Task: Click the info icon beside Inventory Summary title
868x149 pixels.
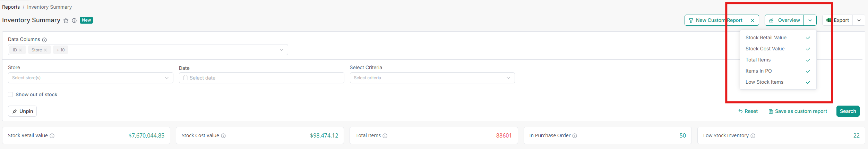Action: point(74,20)
